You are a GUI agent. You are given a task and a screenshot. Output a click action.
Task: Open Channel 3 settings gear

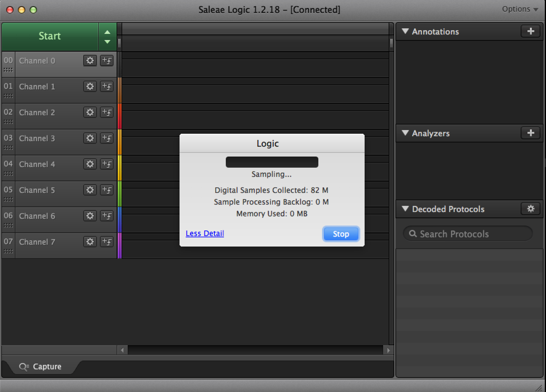[x=90, y=138]
